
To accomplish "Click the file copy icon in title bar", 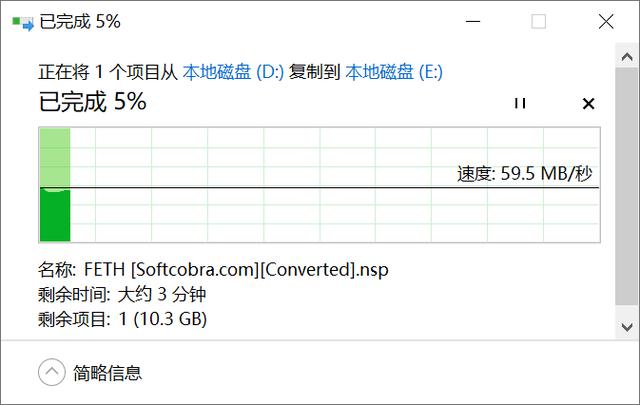I will 20,22.
